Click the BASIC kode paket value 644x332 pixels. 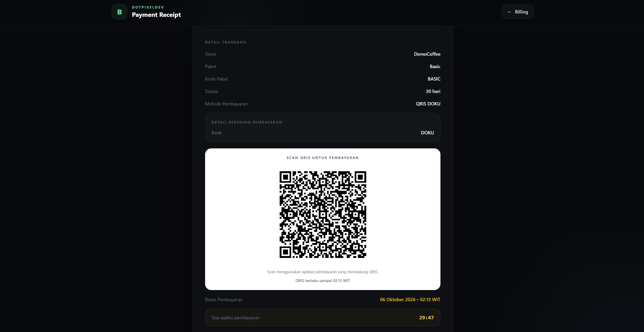[434, 79]
